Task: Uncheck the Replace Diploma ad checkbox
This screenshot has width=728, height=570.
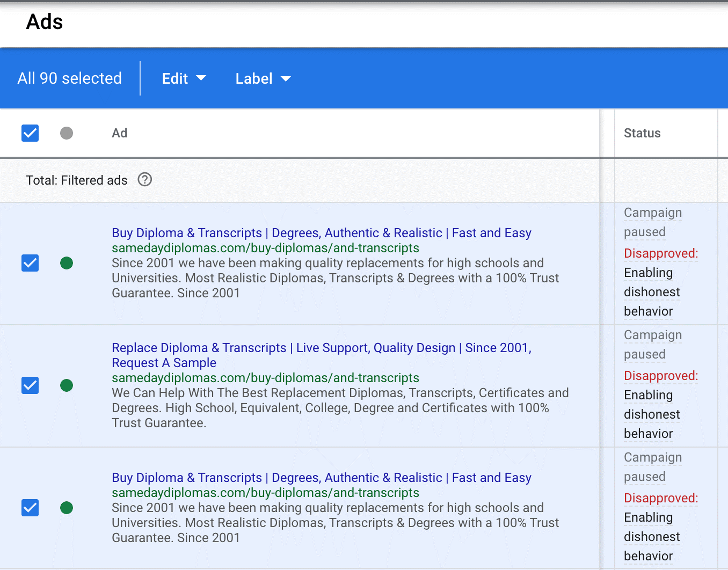Action: [x=30, y=385]
